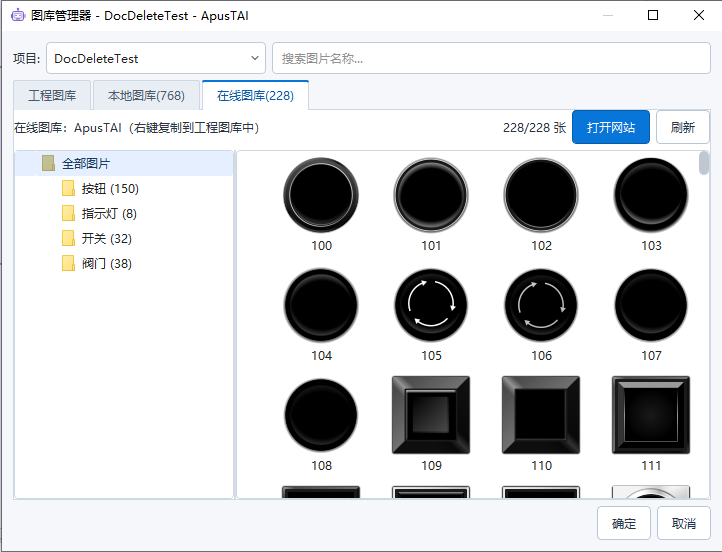The image size is (722, 552).
Task: Select the round button image 104
Action: [x=321, y=305]
